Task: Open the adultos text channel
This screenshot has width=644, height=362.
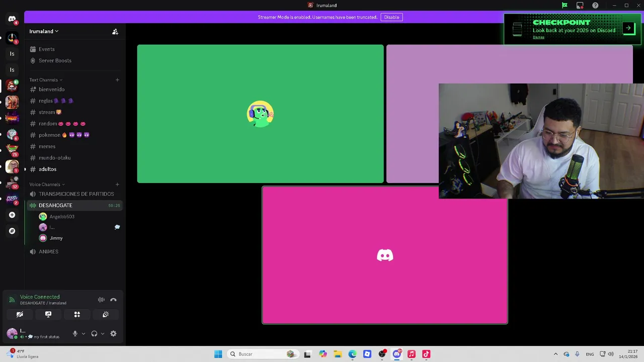Action: pos(75,169)
